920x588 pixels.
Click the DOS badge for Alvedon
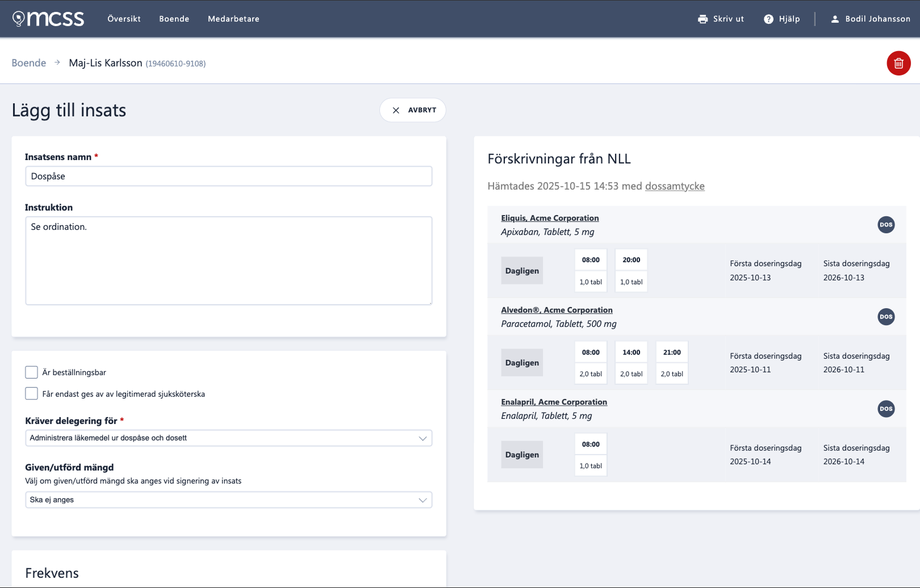pos(886,317)
